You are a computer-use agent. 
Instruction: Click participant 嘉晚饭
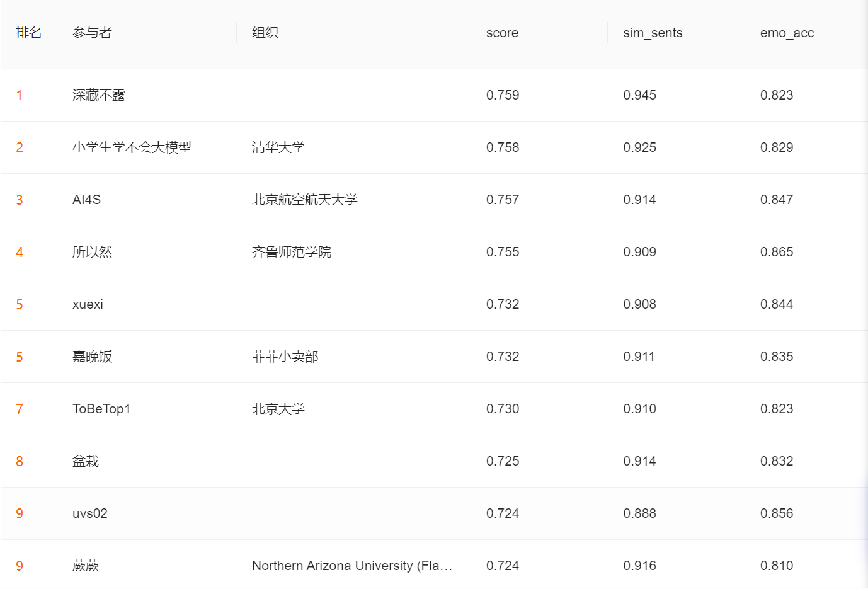[93, 357]
